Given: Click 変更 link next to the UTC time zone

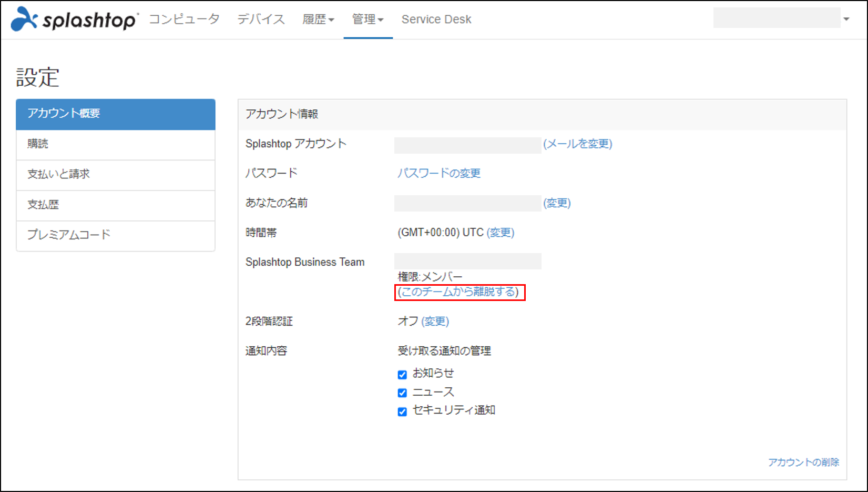Looking at the screenshot, I should tap(501, 232).
